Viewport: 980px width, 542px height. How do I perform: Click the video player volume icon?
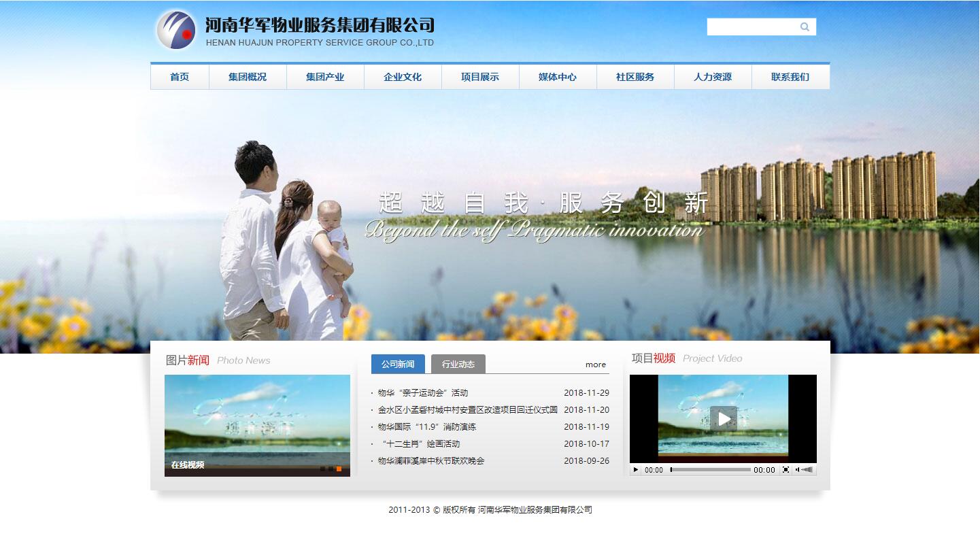[x=798, y=470]
